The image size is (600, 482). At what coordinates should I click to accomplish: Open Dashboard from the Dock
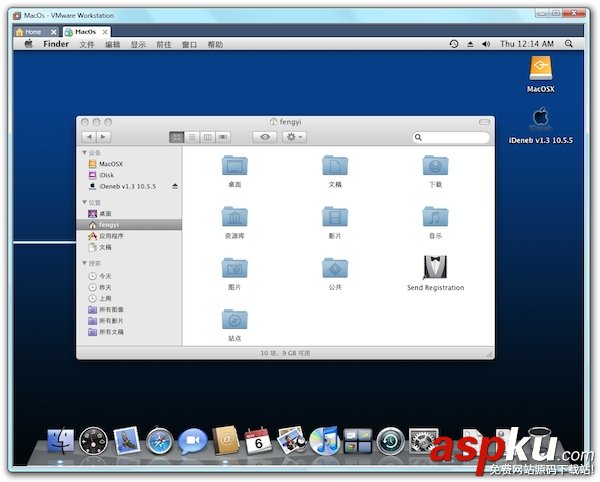pos(93,441)
